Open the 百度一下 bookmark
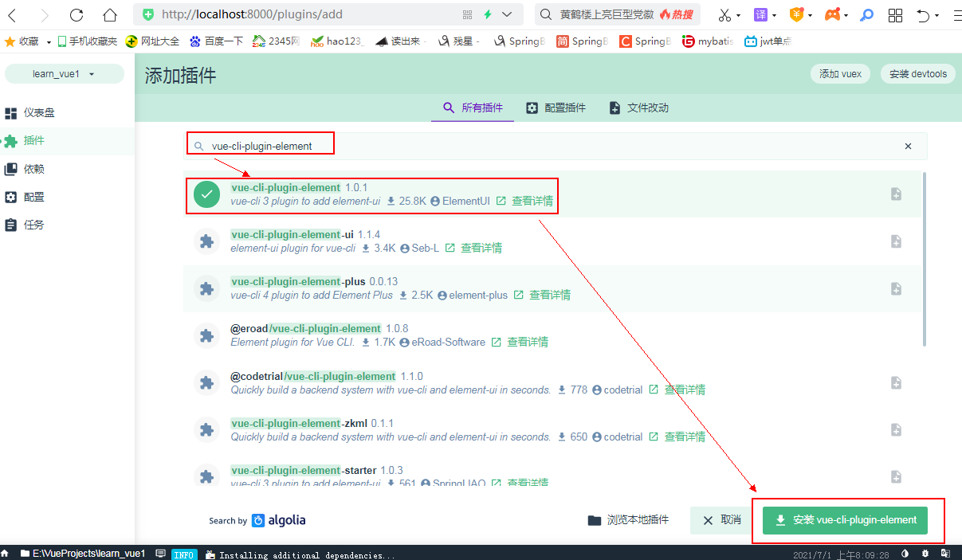The width and height of the screenshot is (962, 560). (x=217, y=41)
